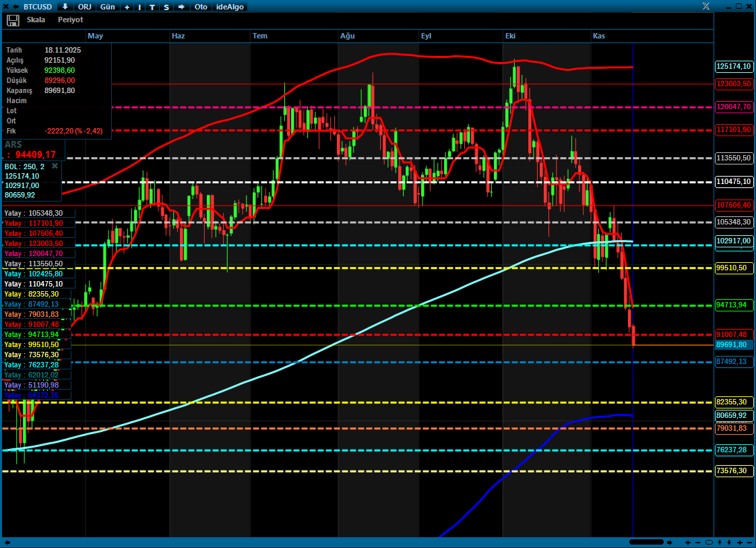Click the BOL: 250, 2 indicator title
Screen dimensions: 756x548
coord(24,166)
